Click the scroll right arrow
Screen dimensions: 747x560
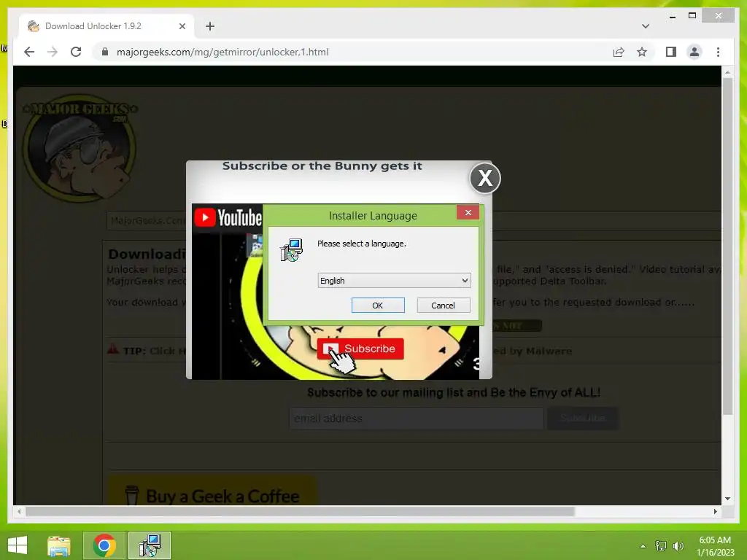715,511
